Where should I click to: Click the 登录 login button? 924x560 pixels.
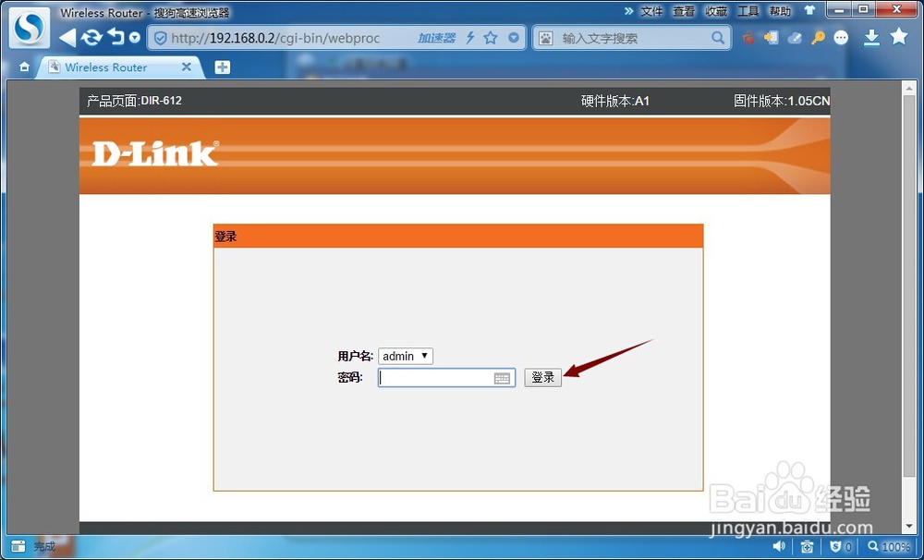[x=542, y=378]
